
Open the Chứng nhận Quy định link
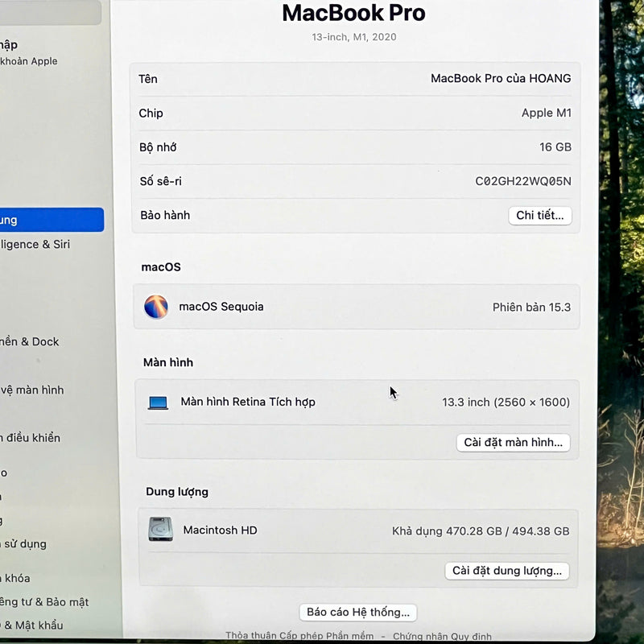[440, 636]
